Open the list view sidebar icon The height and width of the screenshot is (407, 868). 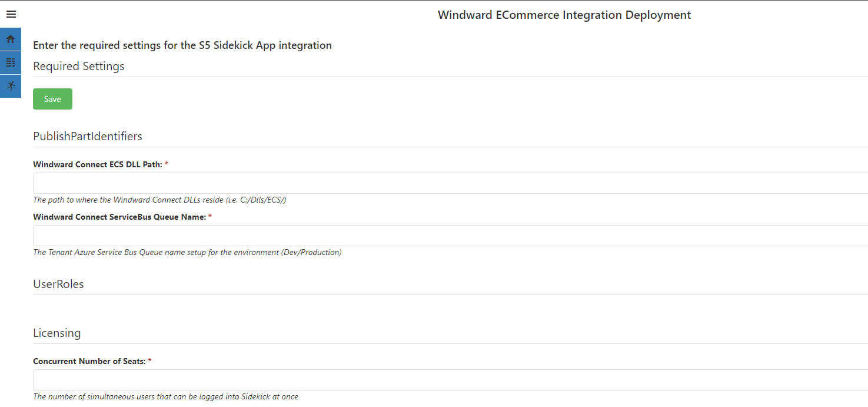point(11,62)
